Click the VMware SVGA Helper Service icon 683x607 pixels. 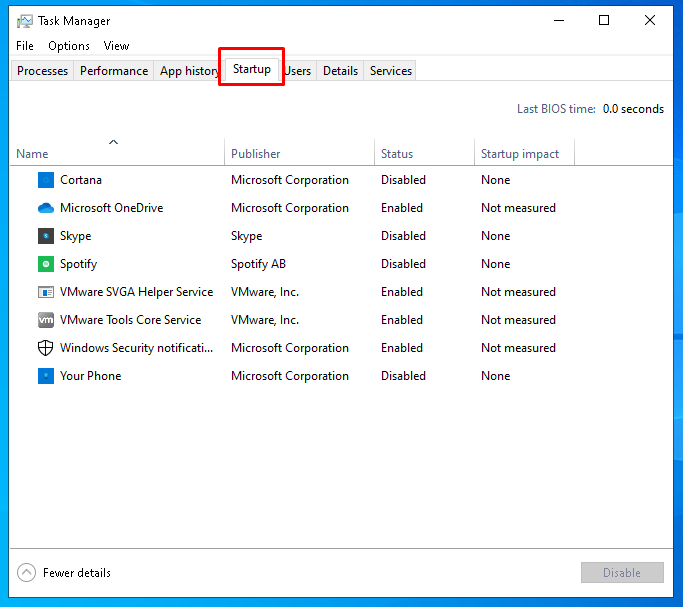(46, 292)
